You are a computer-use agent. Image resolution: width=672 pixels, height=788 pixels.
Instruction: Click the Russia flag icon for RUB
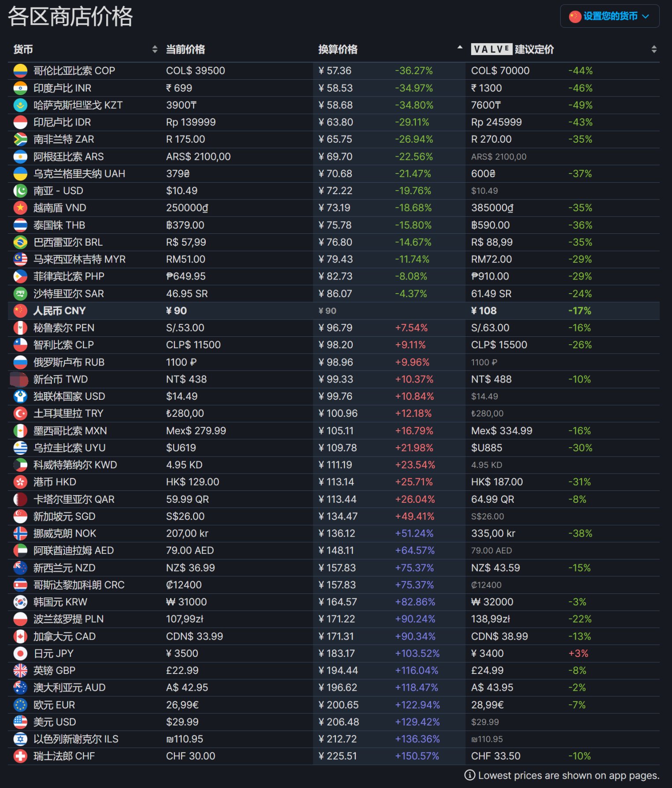[20, 362]
